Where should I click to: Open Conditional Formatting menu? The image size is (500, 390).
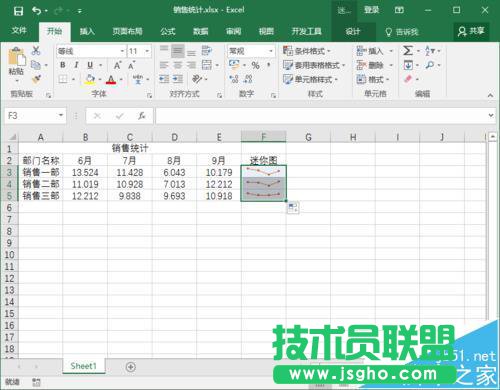pos(307,51)
